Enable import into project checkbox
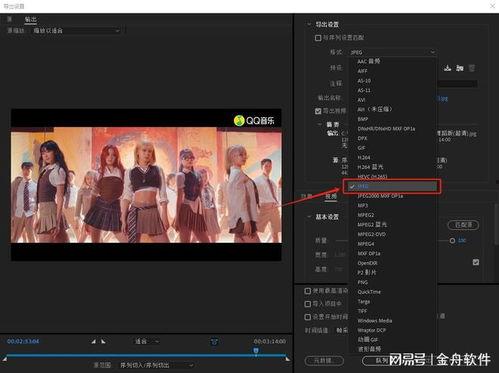Viewport: 499px width, 373px height. pos(308,304)
